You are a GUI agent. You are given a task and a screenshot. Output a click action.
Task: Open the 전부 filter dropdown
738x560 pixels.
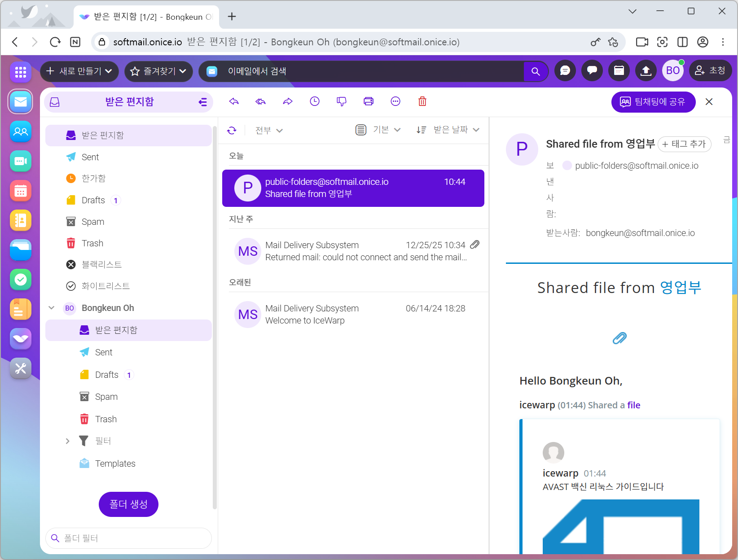[x=269, y=131]
